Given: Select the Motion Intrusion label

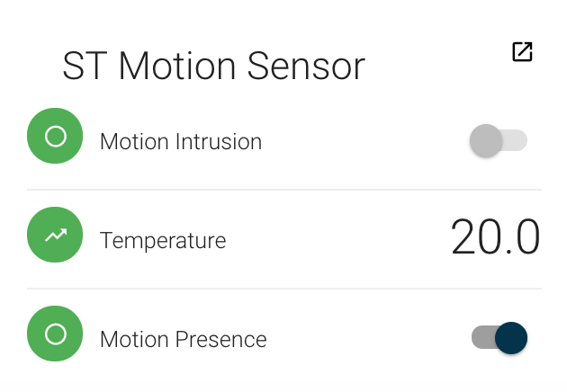Looking at the screenshot, I should click(181, 142).
